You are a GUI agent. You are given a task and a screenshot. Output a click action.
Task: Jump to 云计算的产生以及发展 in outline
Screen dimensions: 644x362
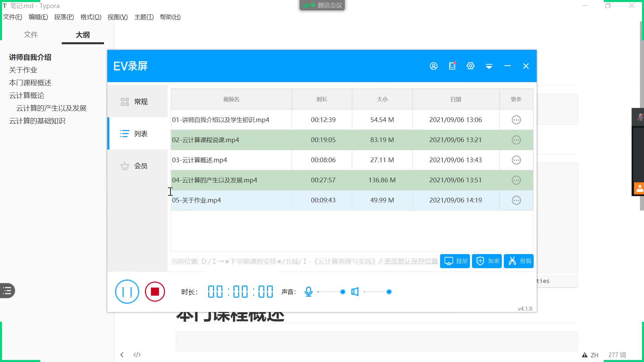point(51,108)
